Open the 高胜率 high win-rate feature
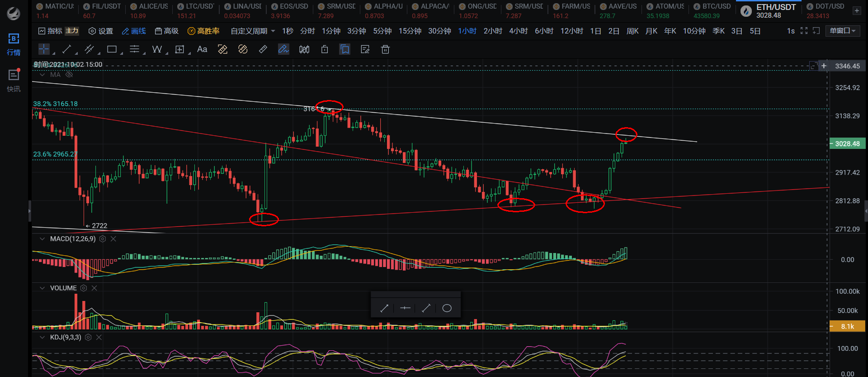The image size is (868, 377). coord(203,31)
